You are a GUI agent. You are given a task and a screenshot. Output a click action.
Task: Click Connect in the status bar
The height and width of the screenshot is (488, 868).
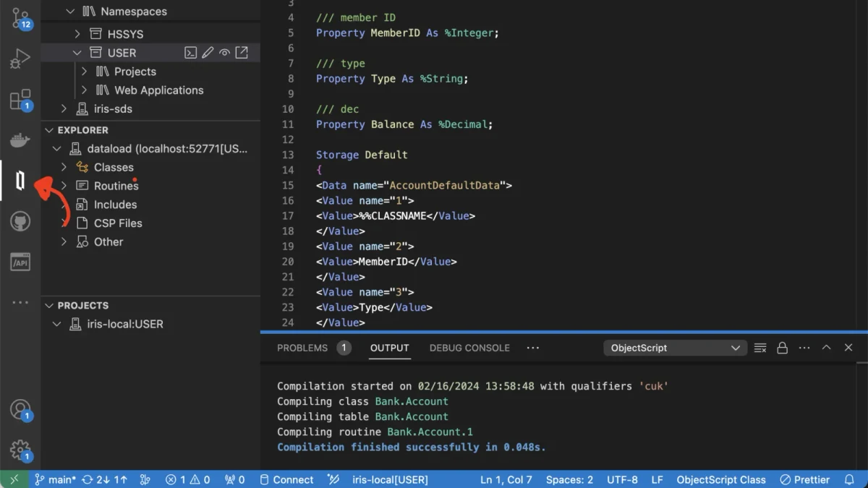286,480
